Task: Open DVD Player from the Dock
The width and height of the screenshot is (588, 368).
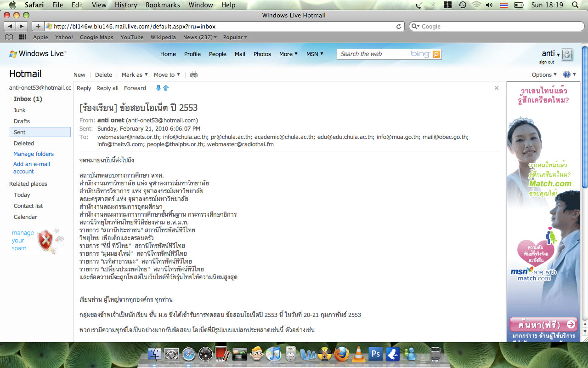Action: (x=290, y=354)
